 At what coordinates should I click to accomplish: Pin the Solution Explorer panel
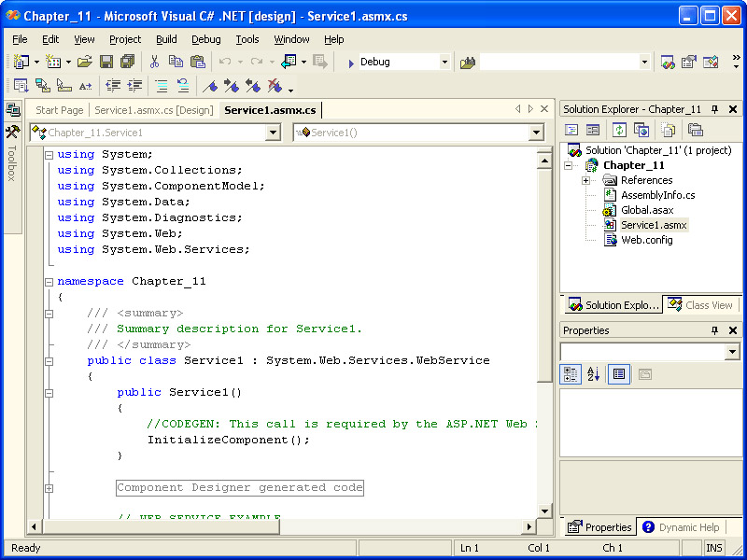tap(715, 109)
